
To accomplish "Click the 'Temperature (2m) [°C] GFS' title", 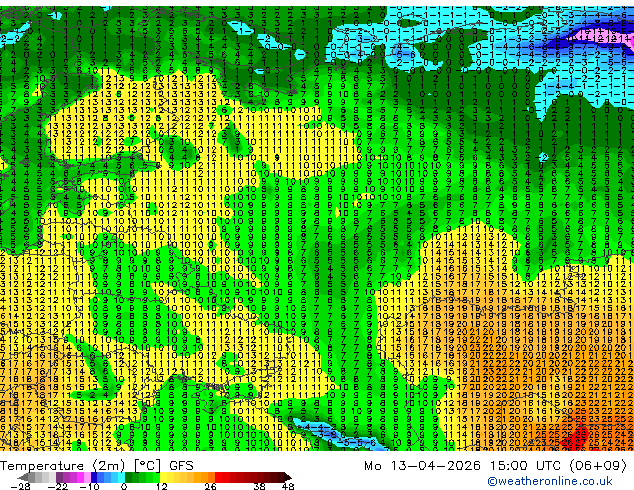I will click(x=97, y=466).
